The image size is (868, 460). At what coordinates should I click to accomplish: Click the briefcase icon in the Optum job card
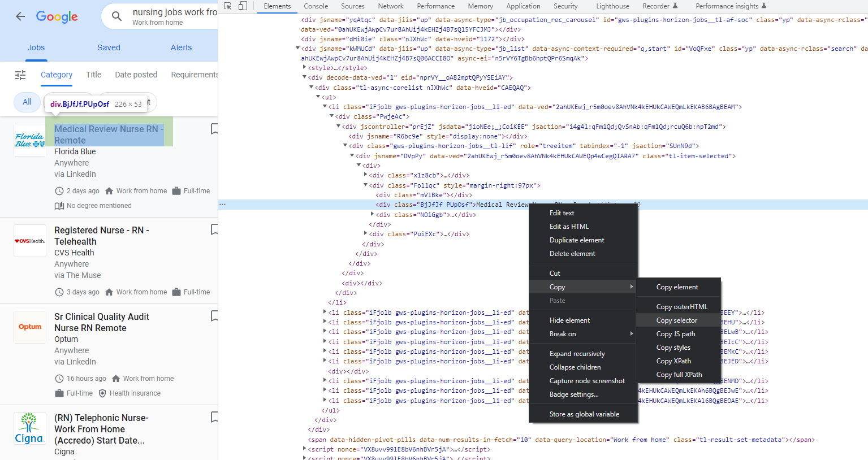click(59, 393)
